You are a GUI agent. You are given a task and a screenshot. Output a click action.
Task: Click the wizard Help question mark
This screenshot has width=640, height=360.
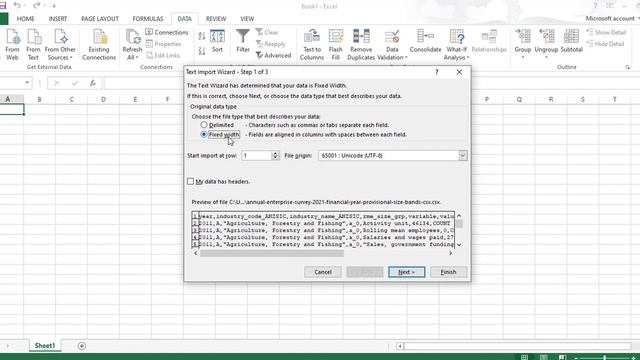click(x=436, y=72)
